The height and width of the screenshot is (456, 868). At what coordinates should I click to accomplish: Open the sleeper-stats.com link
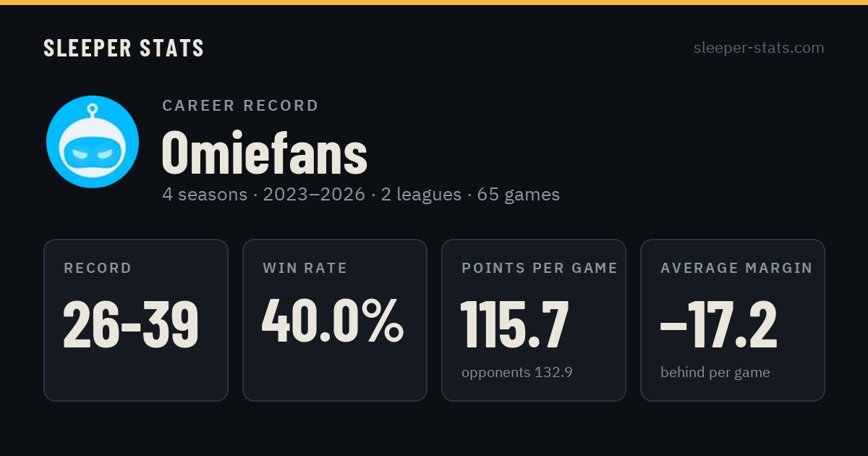759,48
